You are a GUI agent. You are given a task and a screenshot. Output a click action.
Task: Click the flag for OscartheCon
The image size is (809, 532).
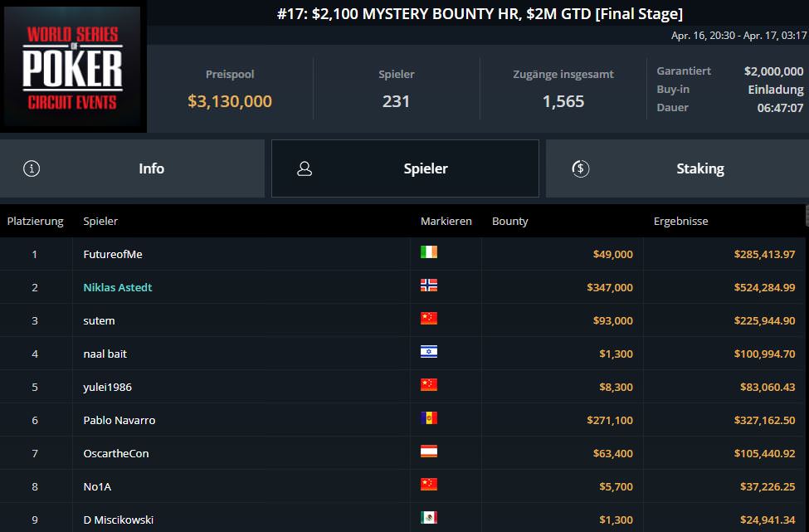[428, 451]
